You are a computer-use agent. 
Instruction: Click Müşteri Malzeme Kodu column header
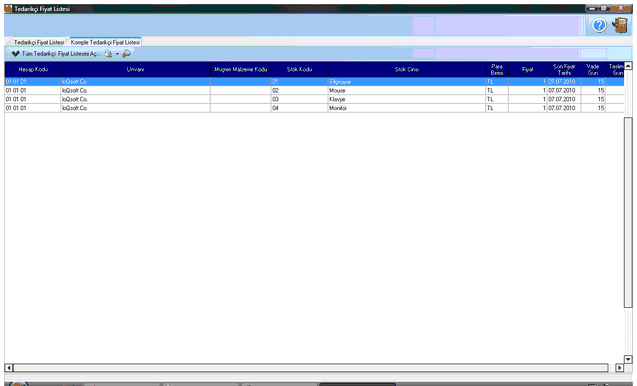[x=240, y=69]
